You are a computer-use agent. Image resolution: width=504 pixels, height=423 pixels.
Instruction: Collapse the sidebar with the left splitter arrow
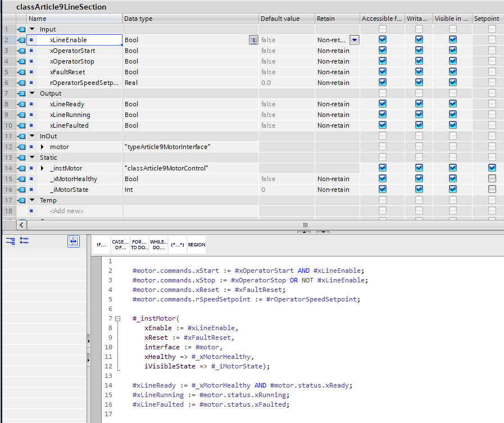(88, 341)
